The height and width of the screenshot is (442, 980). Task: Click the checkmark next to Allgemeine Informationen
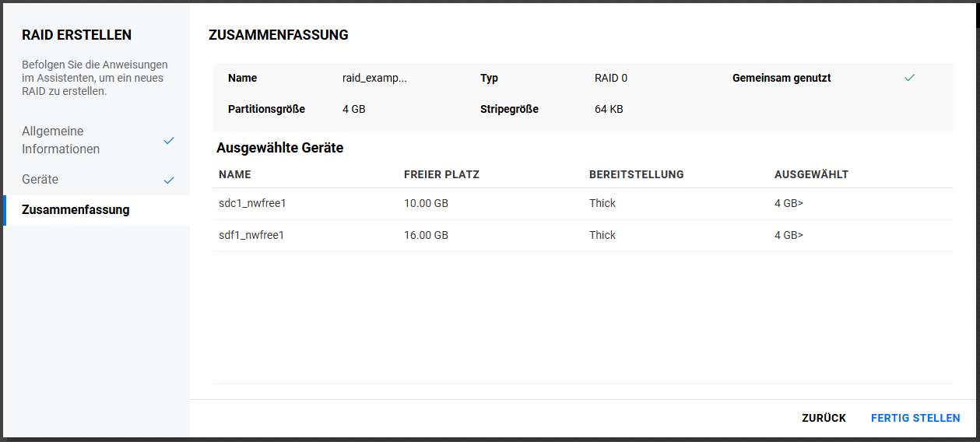[x=169, y=141]
